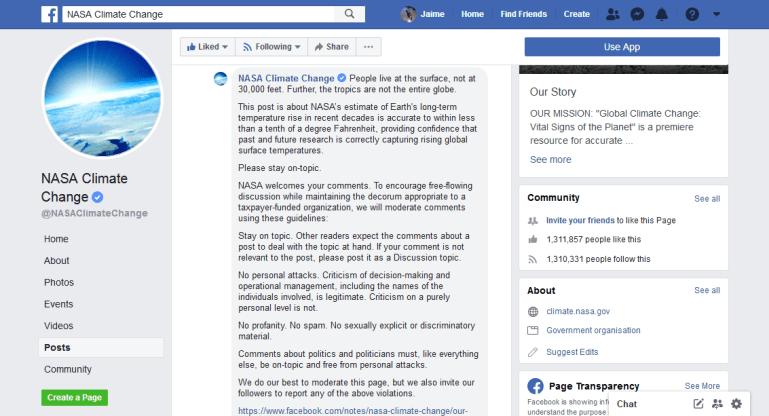Click the search magnifier button
The height and width of the screenshot is (416, 769).
pyautogui.click(x=349, y=14)
